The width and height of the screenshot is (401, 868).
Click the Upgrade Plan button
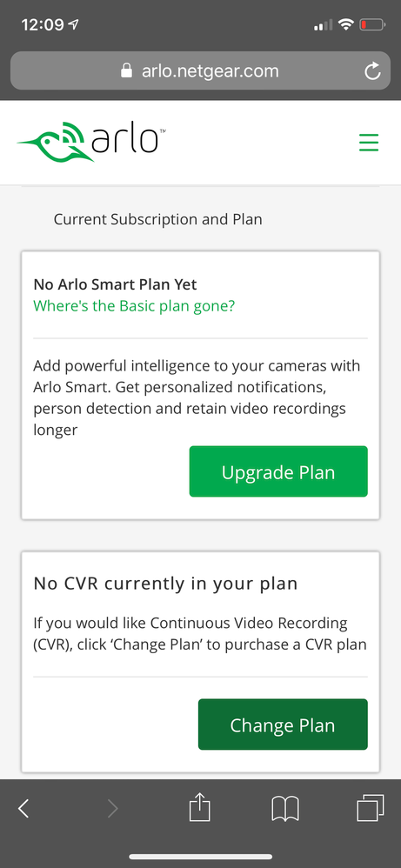click(278, 471)
